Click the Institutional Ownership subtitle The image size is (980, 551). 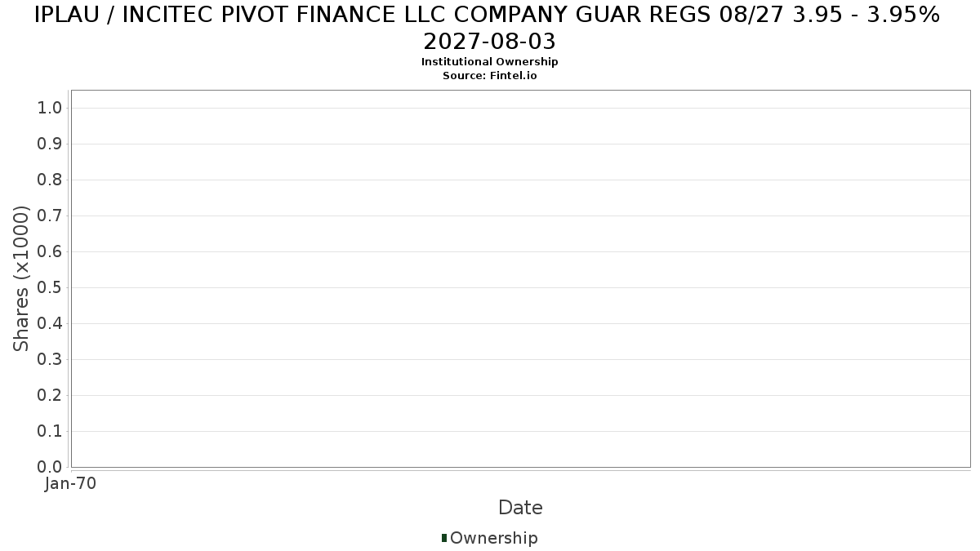tap(489, 62)
